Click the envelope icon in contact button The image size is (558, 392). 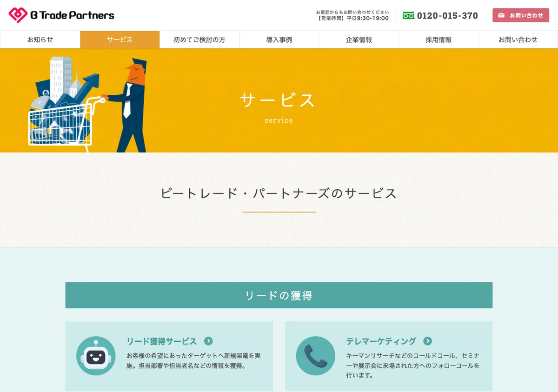(x=501, y=15)
